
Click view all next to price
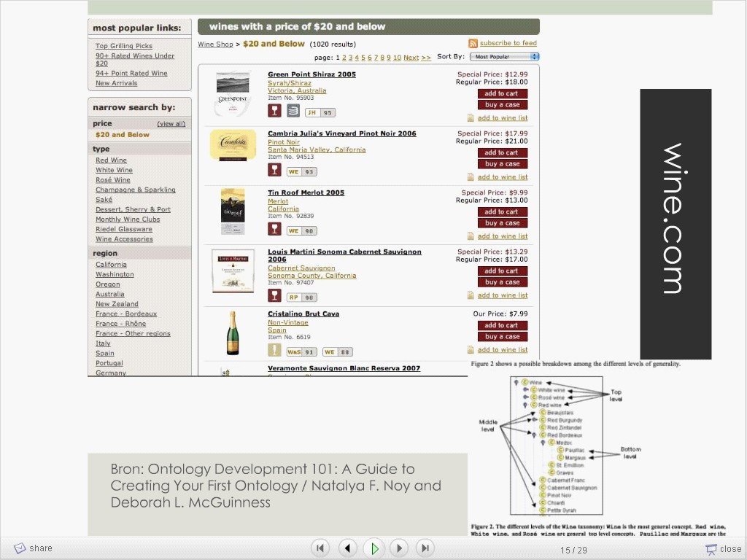tap(171, 124)
